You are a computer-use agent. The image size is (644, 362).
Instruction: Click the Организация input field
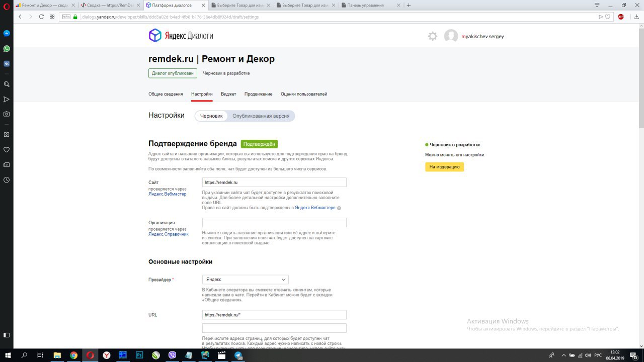click(274, 223)
